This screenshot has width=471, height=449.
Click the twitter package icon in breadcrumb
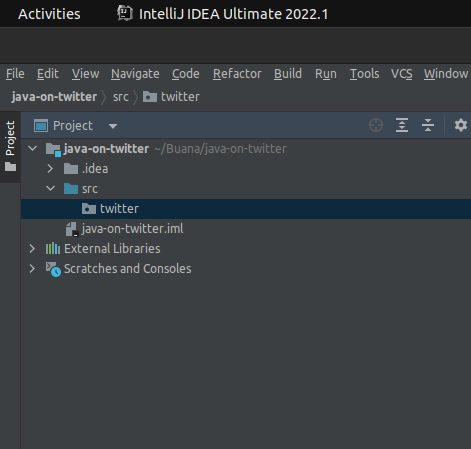pos(150,97)
